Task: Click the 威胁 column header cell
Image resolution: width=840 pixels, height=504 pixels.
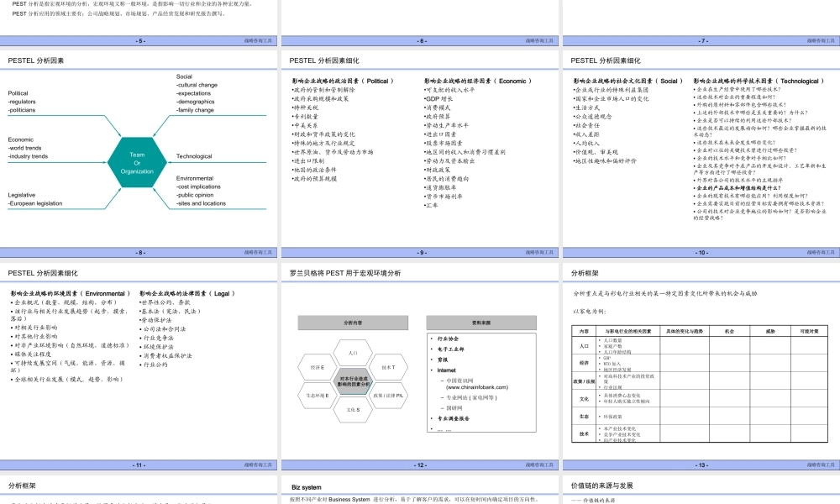Action: tap(770, 330)
